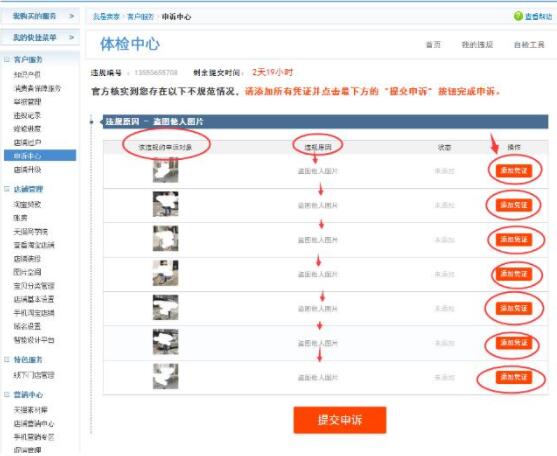
Task: Collapse the 客户服务 sidebar section
Action: click(x=7, y=59)
